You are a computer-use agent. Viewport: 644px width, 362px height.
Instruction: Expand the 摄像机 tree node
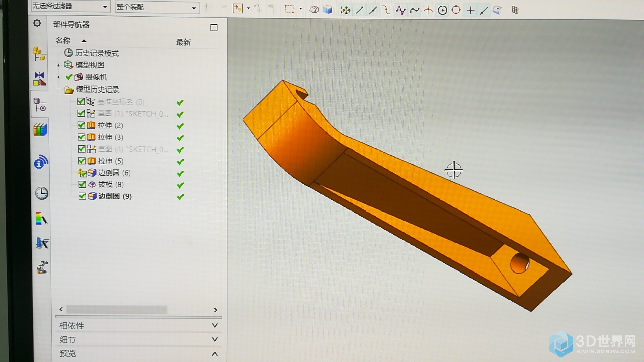click(59, 77)
